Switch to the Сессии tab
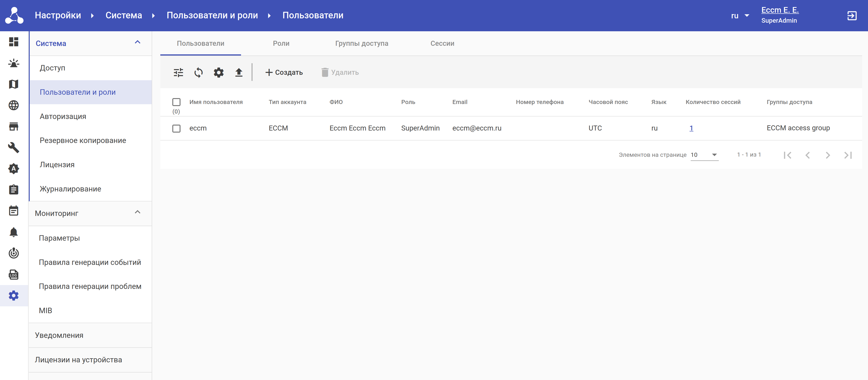The width and height of the screenshot is (868, 380). tap(442, 44)
